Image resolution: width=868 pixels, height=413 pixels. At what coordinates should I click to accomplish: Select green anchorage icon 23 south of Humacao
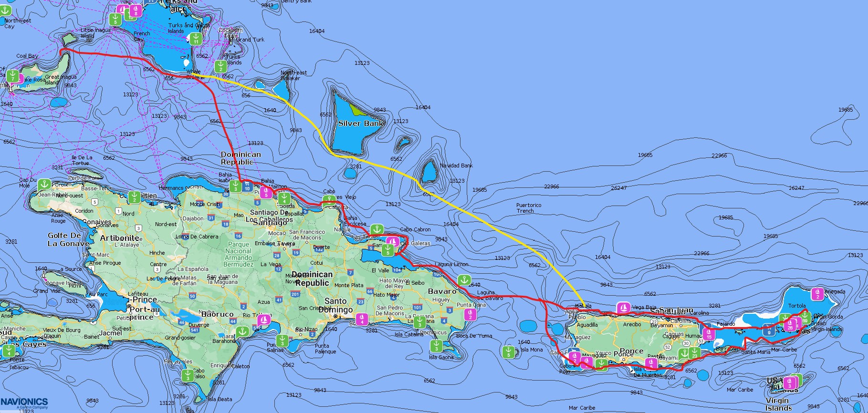[x=694, y=353]
